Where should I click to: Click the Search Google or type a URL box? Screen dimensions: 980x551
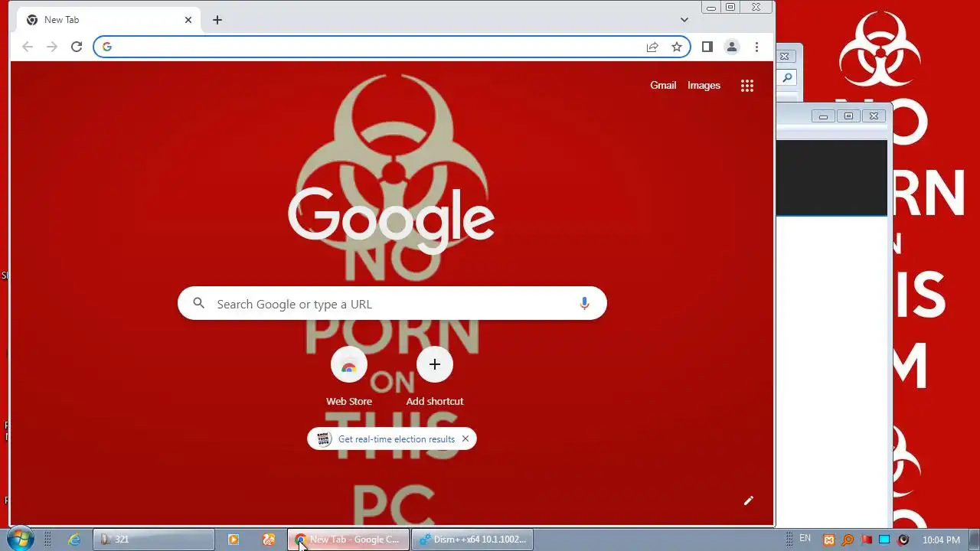tap(392, 303)
